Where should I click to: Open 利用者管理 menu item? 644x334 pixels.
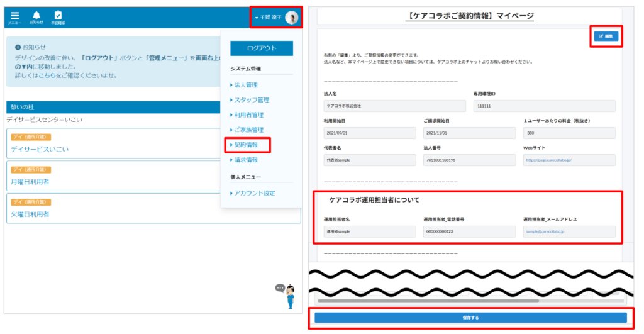248,115
